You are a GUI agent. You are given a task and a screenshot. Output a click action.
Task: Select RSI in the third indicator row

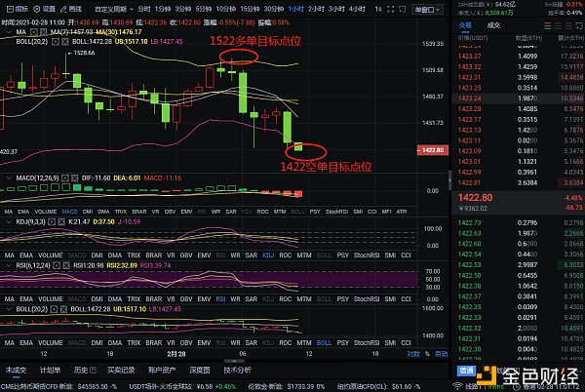[x=220, y=299]
